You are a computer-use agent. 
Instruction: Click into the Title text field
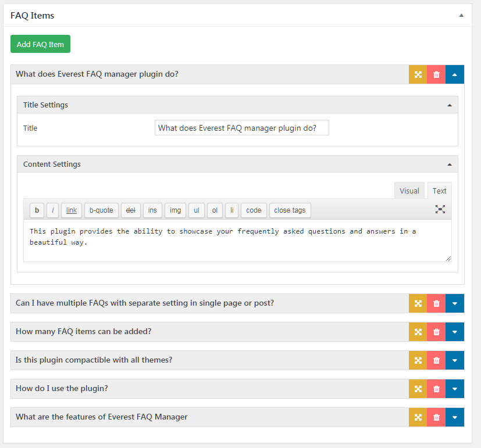click(241, 128)
